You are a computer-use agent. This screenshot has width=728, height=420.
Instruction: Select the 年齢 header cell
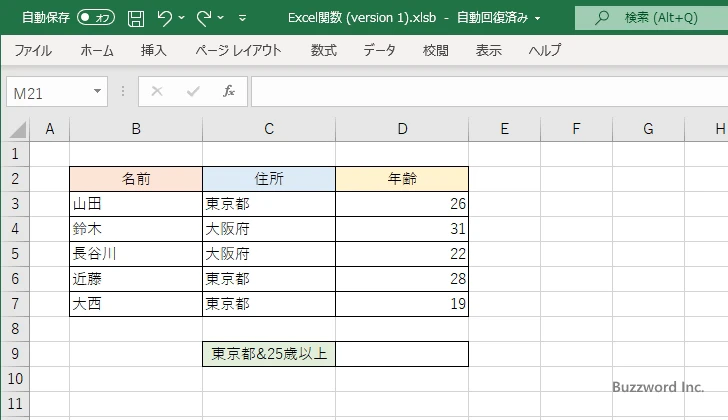402,179
